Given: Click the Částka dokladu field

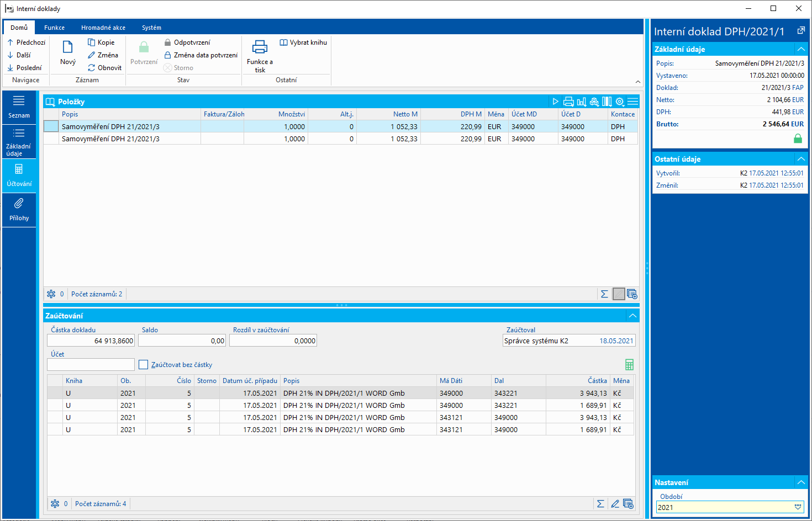Looking at the screenshot, I should click(91, 341).
